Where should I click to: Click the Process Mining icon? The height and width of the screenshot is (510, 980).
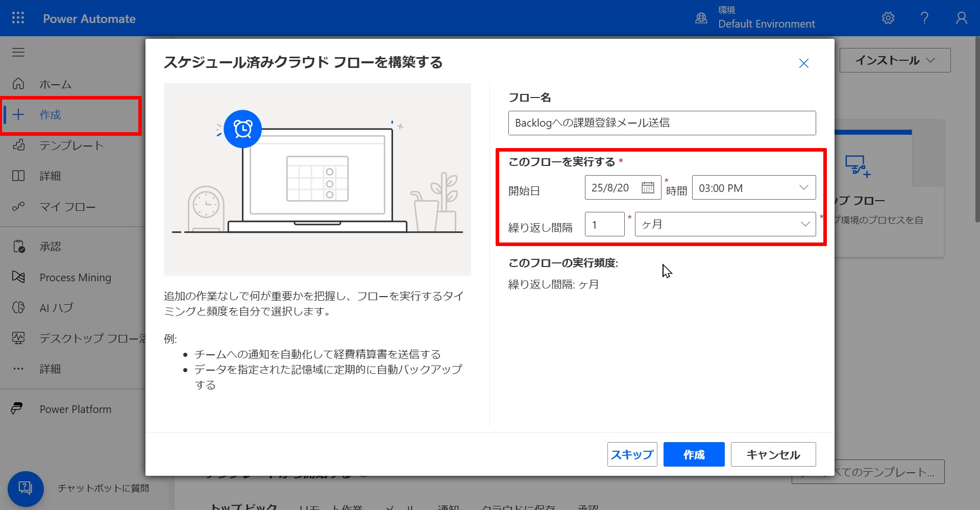(18, 277)
